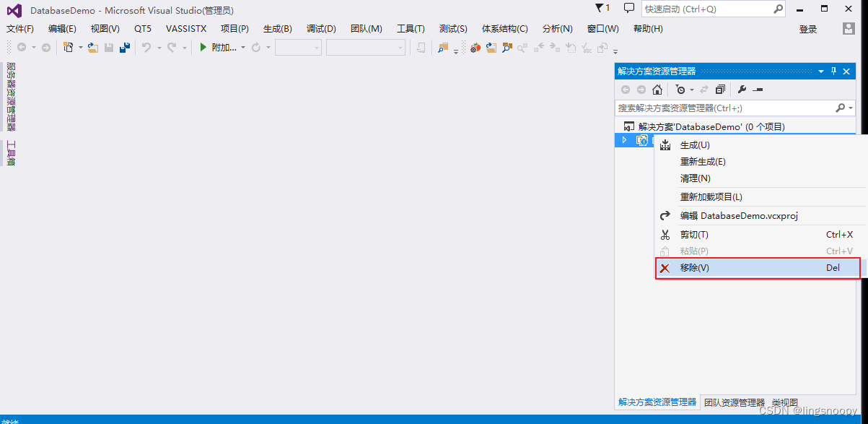Click the Pending Changes Filter clock icon
The width and height of the screenshot is (868, 424).
tap(680, 90)
